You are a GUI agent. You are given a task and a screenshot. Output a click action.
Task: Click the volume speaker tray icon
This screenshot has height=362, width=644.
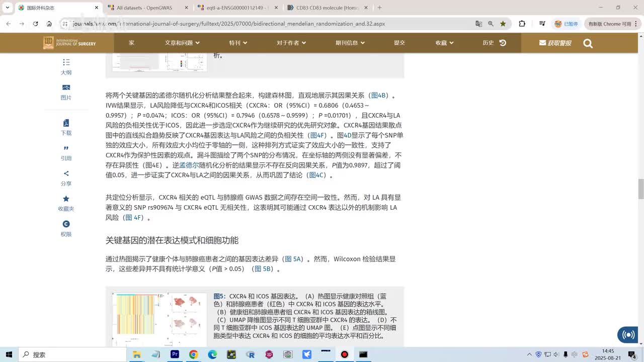tap(556, 354)
